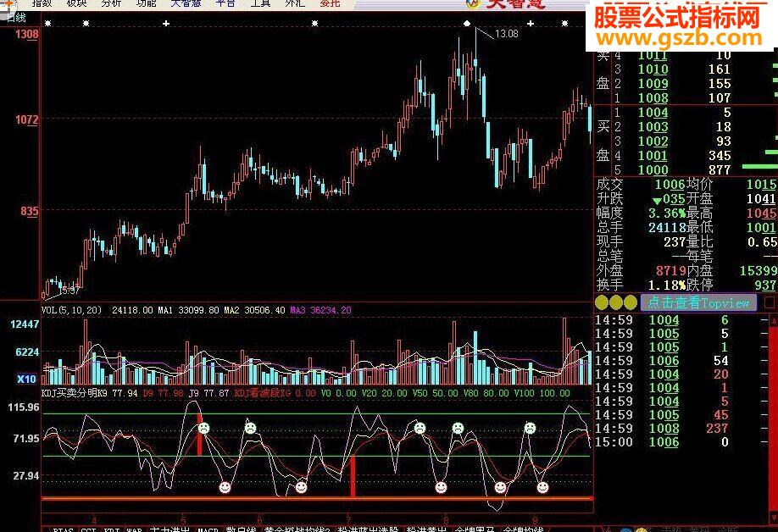Open the 指数 menu
Viewport: 778px width, 532px height.
coord(42,3)
